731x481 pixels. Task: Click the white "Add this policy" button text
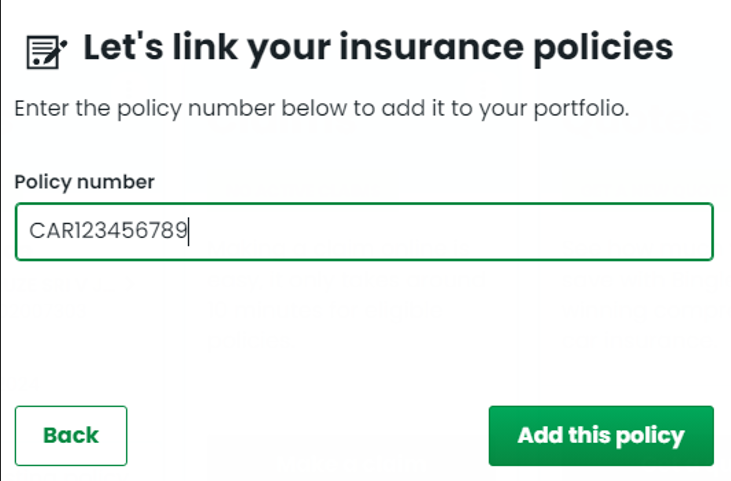[x=601, y=436]
